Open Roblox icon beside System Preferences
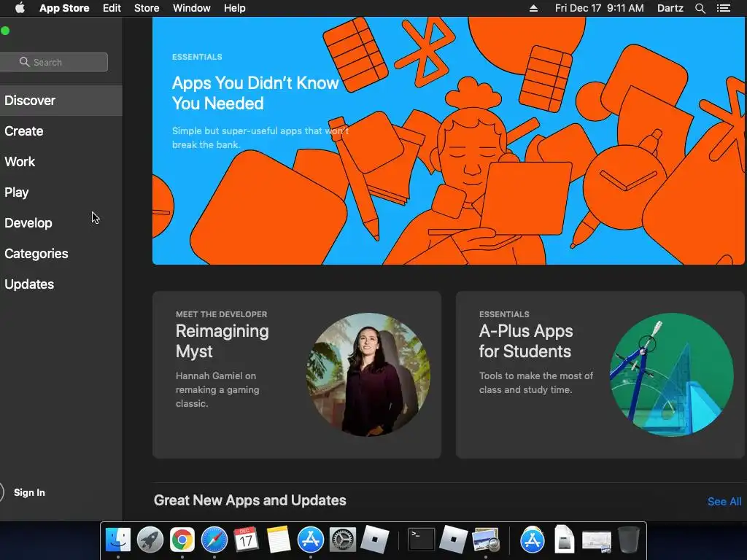This screenshot has height=560, width=747. (375, 540)
